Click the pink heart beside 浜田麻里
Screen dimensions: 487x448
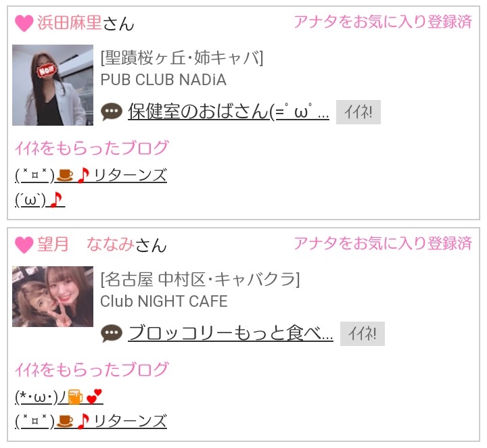tap(24, 23)
